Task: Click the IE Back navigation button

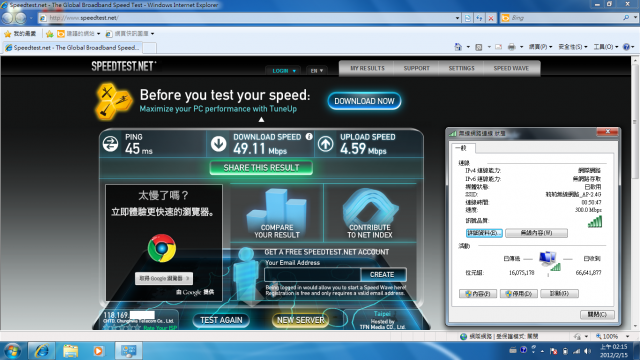Action: 7,18
